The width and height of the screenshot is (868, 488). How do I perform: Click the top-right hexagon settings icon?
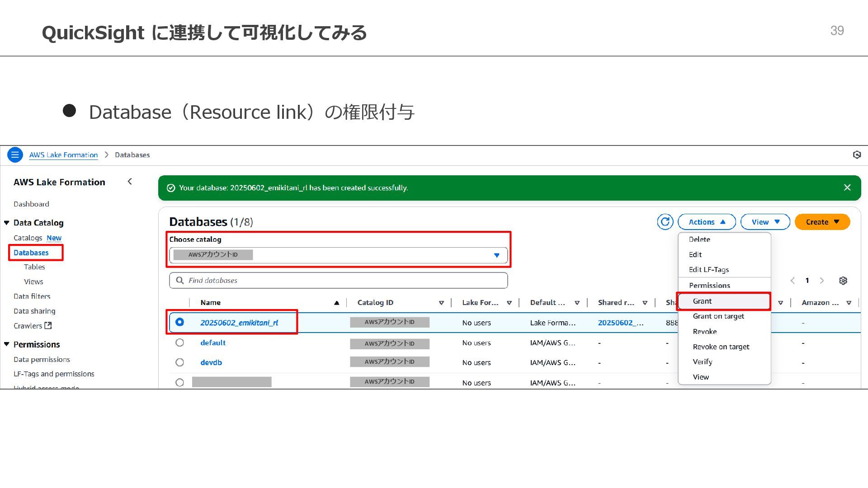857,155
